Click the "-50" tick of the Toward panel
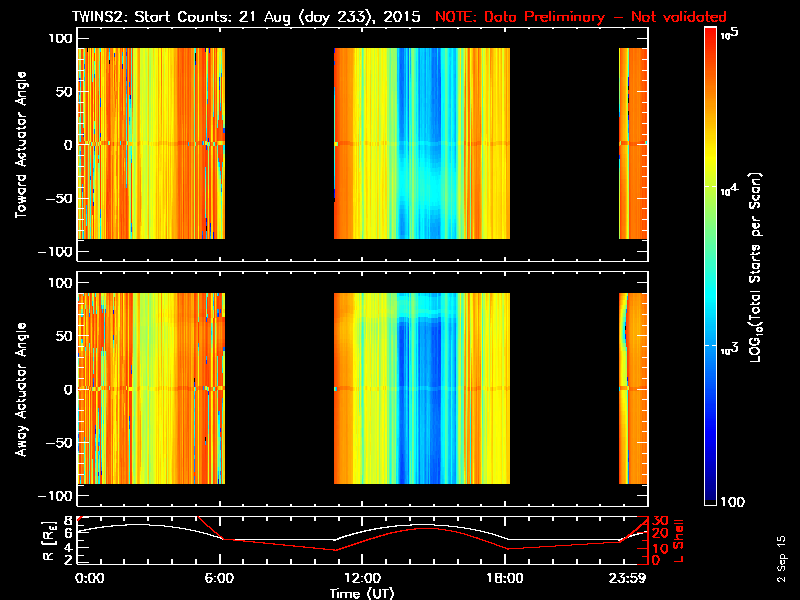800x600 pixels. [x=59, y=198]
